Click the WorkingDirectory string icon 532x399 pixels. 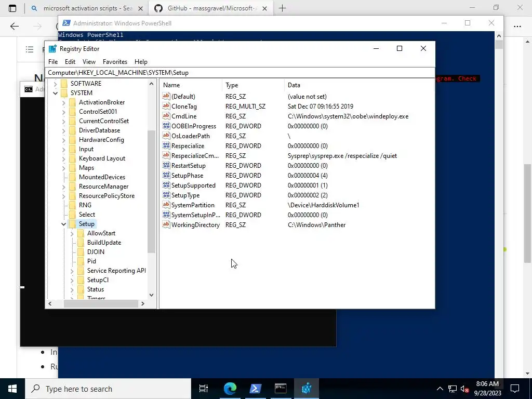tap(166, 224)
